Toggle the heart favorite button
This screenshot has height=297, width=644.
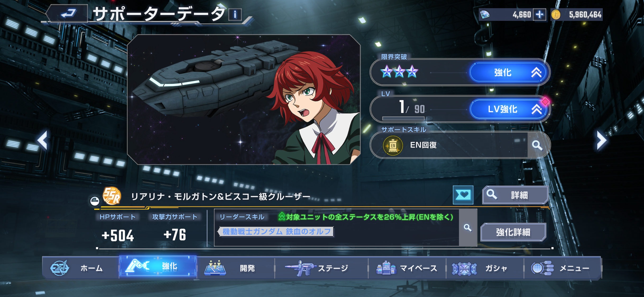point(463,195)
